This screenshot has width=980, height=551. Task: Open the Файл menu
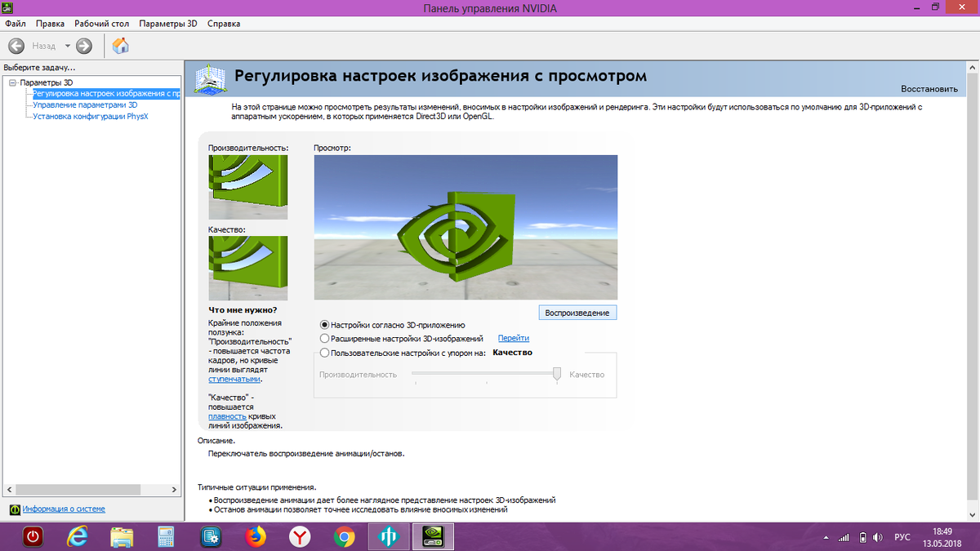coord(16,24)
